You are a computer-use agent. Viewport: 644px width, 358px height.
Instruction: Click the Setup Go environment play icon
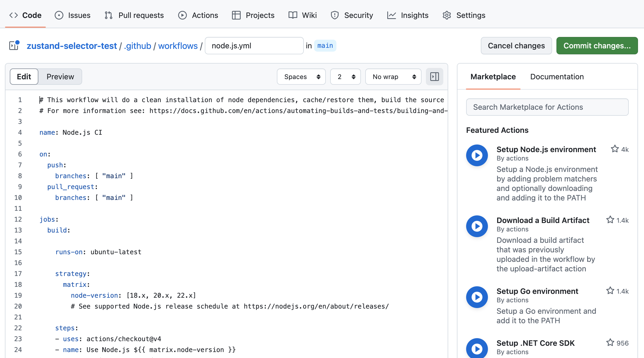(x=477, y=297)
